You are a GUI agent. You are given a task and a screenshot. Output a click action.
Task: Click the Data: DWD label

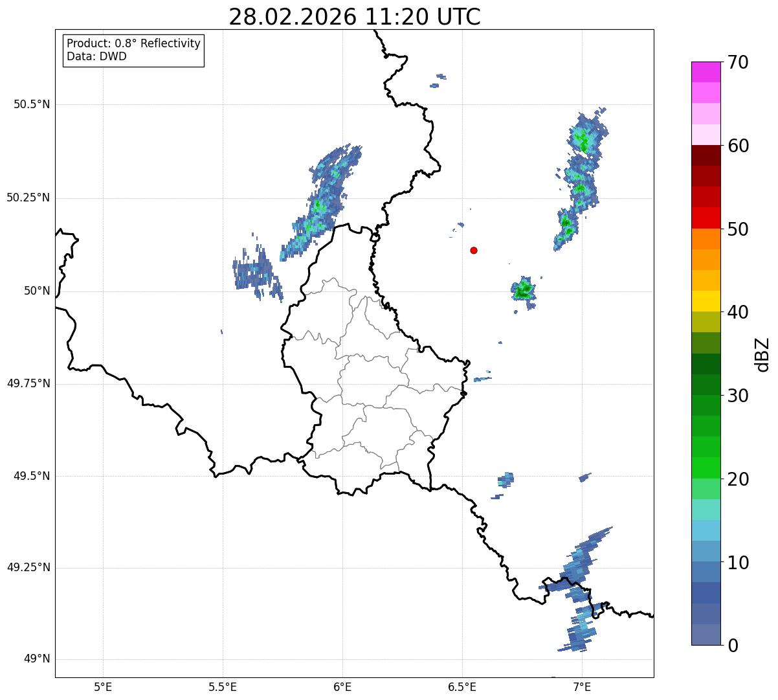(x=96, y=56)
